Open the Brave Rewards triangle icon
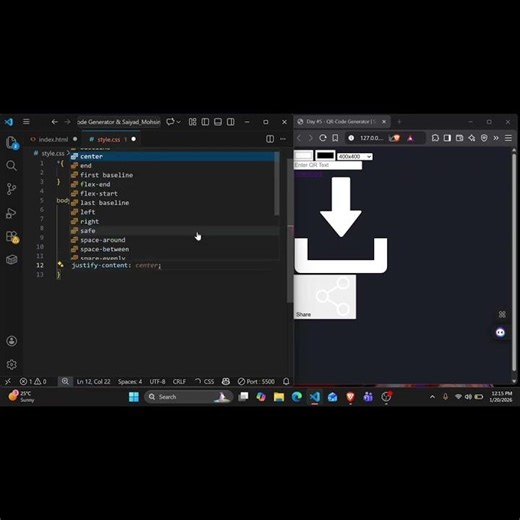The height and width of the screenshot is (520, 520). tap(410, 138)
